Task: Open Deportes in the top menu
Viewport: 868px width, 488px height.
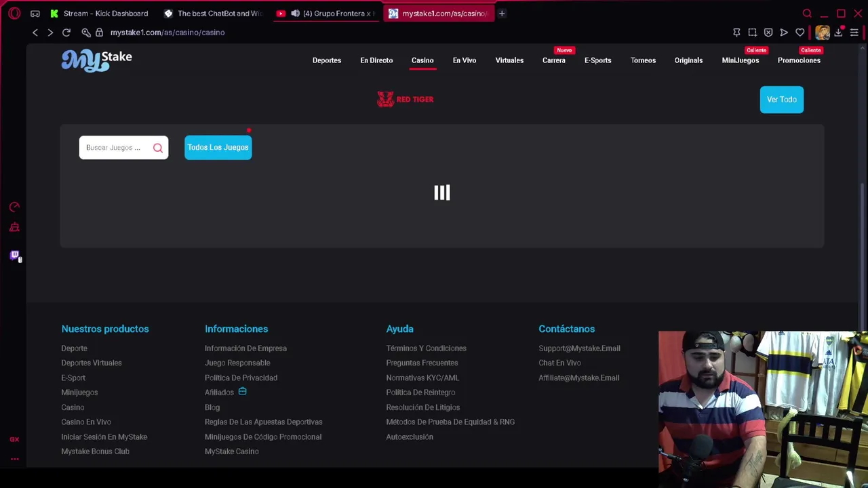Action: [327, 60]
